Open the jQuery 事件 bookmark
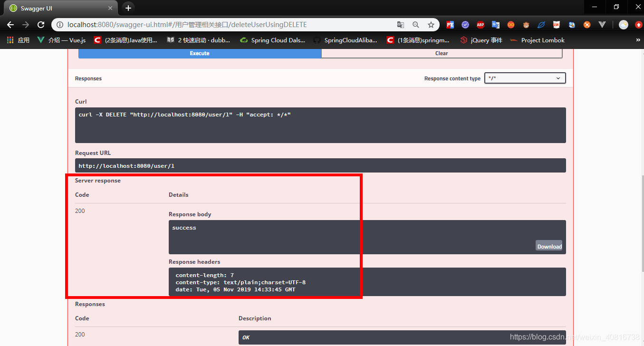The width and height of the screenshot is (644, 346). tap(481, 40)
